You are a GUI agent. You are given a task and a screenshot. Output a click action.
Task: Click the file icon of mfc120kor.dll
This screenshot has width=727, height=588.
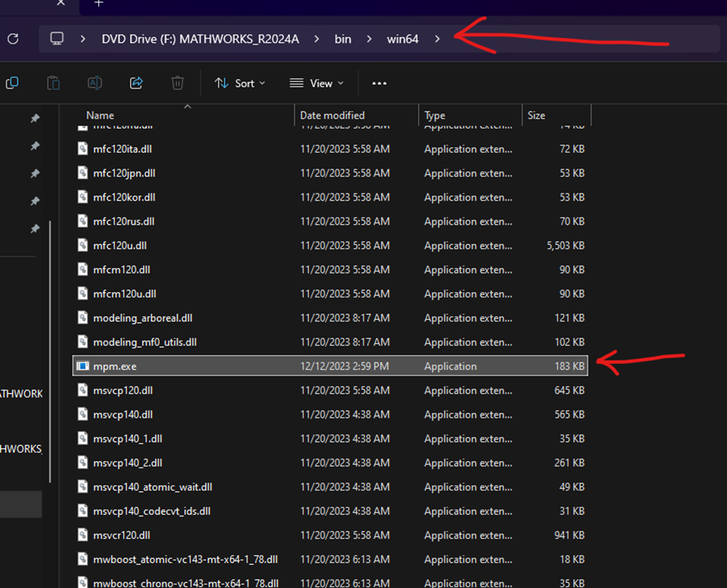tap(83, 197)
